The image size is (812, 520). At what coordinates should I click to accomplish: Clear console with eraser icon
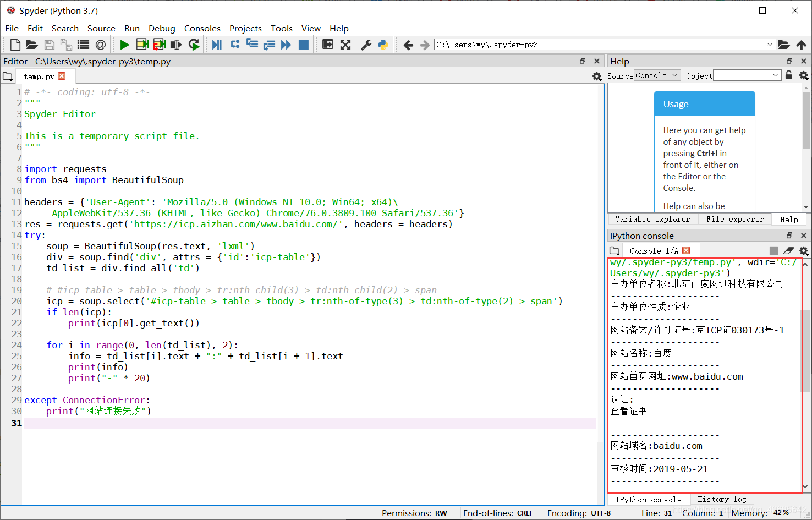pyautogui.click(x=788, y=251)
